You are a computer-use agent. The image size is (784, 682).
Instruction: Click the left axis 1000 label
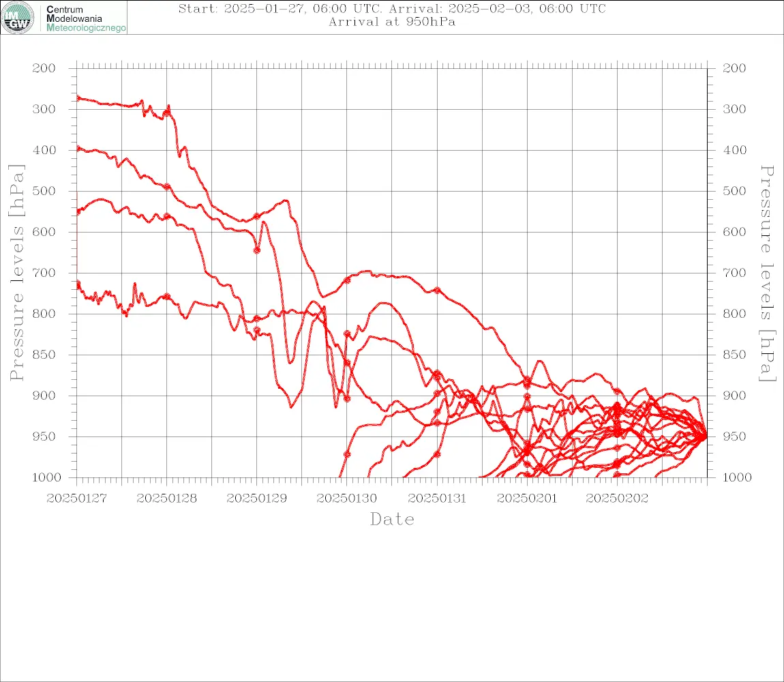pyautogui.click(x=47, y=477)
